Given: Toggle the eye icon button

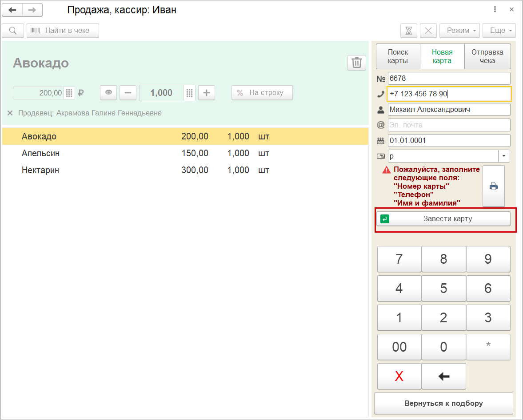Looking at the screenshot, I should point(108,93).
